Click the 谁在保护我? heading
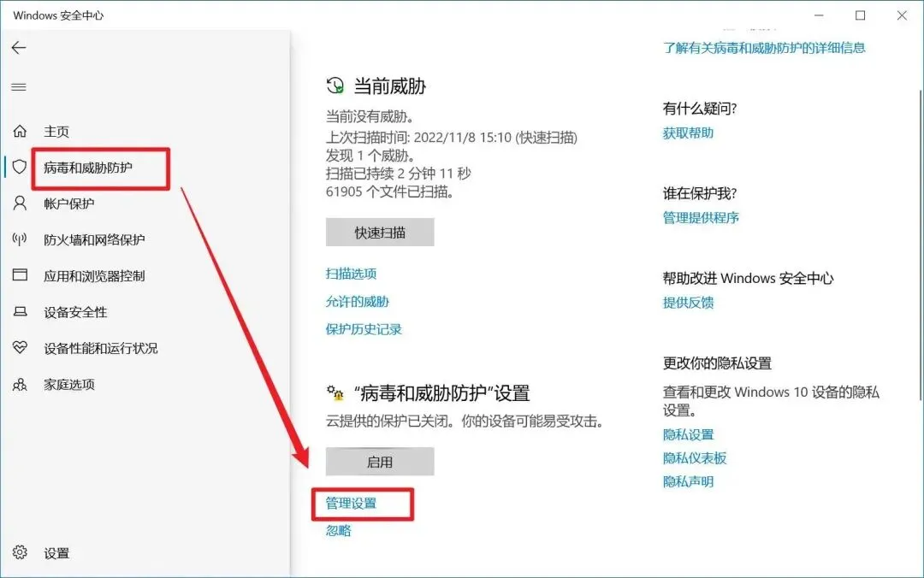924x578 pixels. coord(700,193)
